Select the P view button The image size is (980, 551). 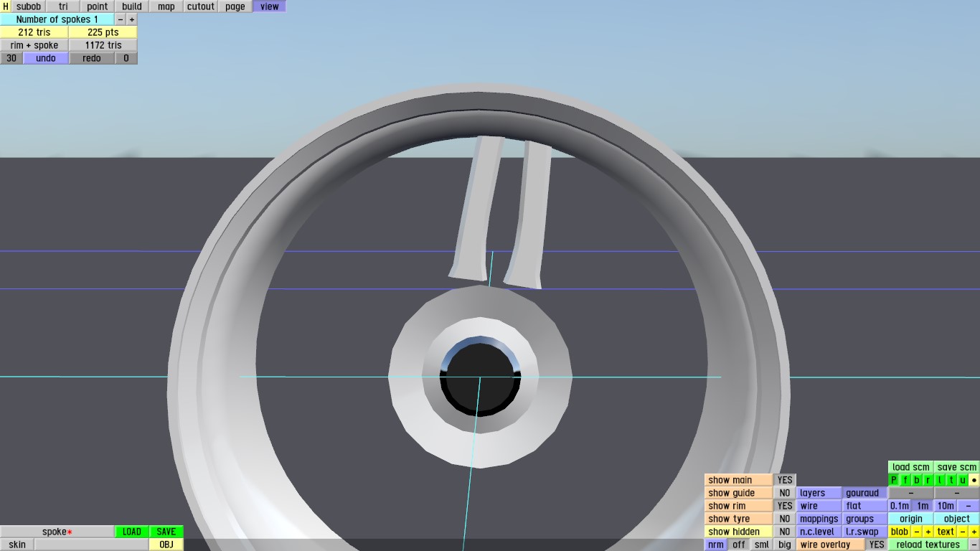894,480
